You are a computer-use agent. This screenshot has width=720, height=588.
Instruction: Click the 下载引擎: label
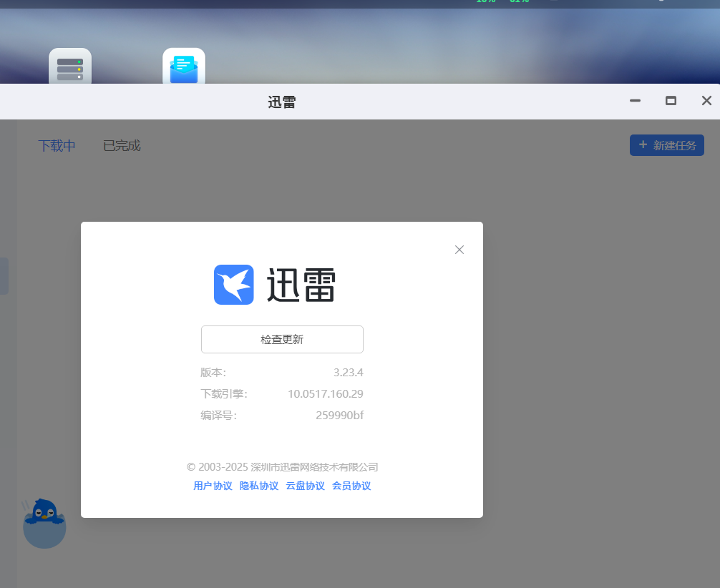224,394
